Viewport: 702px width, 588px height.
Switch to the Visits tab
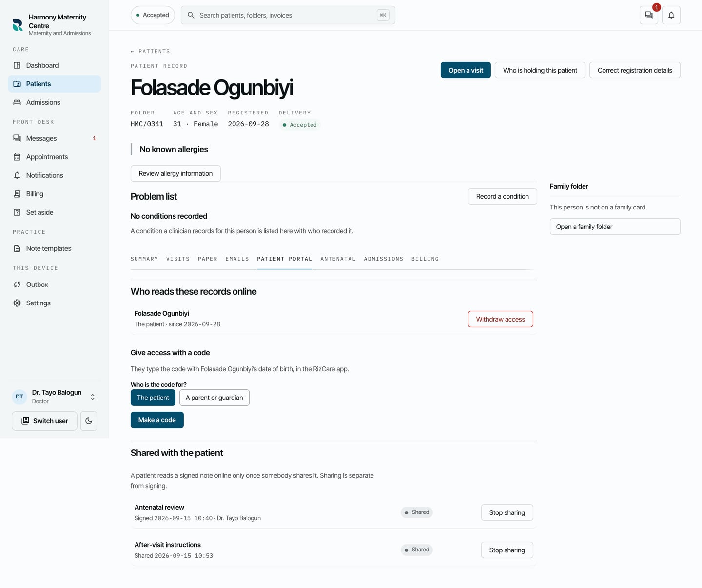pyautogui.click(x=178, y=259)
